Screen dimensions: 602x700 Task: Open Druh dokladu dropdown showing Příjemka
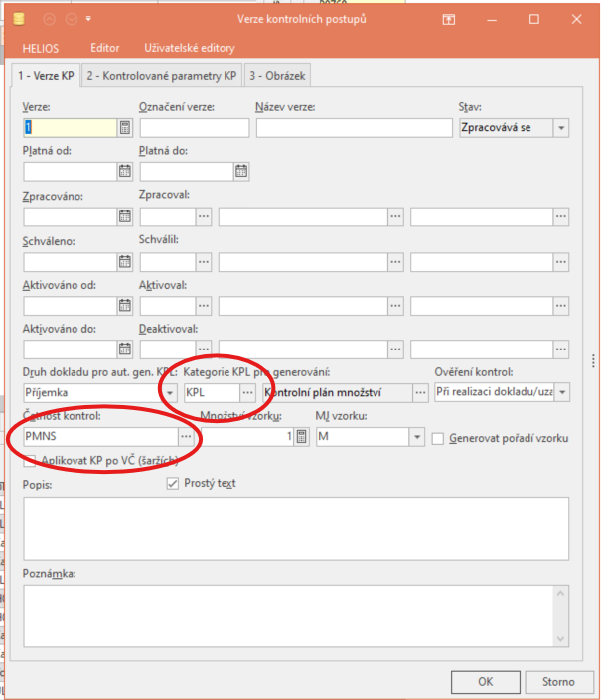170,392
